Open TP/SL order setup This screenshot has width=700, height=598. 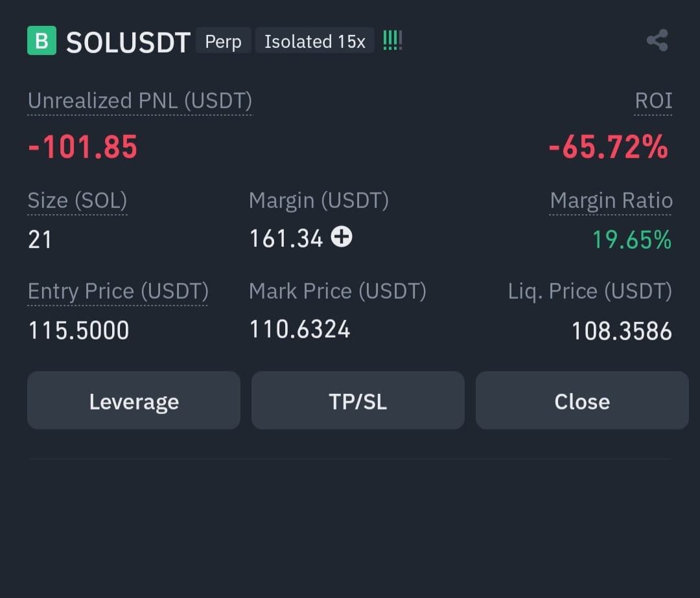click(x=358, y=400)
